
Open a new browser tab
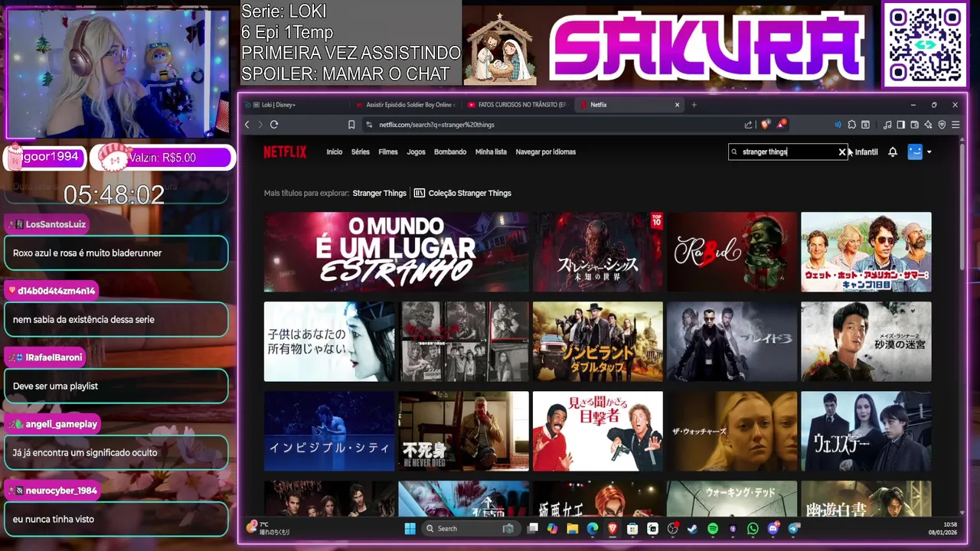click(x=694, y=105)
